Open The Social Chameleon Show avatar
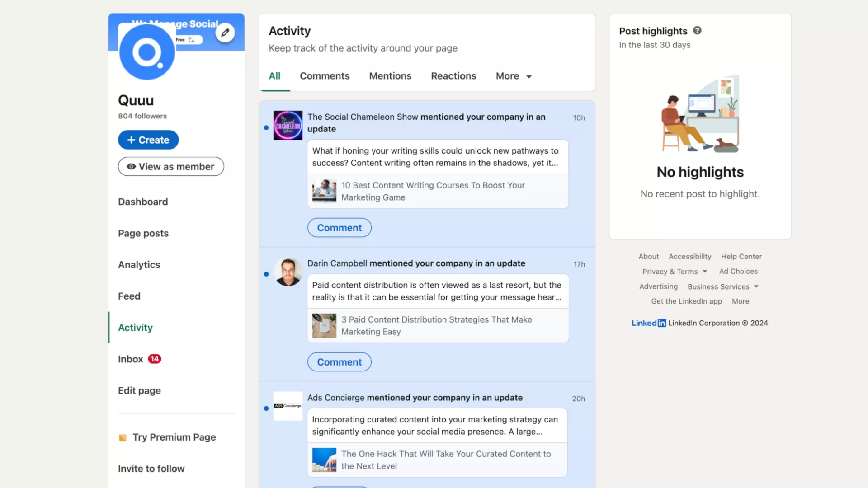 pos(288,125)
